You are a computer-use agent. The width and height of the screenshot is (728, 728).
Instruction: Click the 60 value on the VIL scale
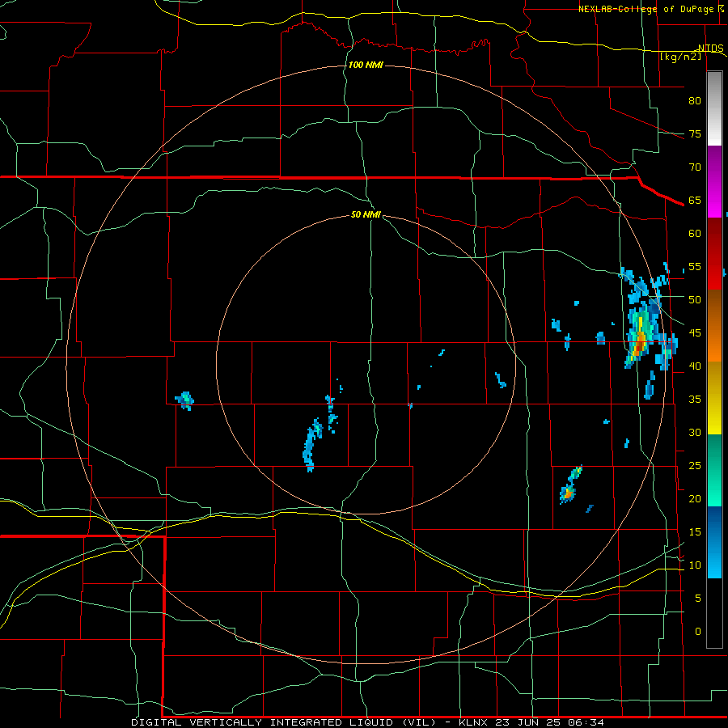(x=695, y=234)
